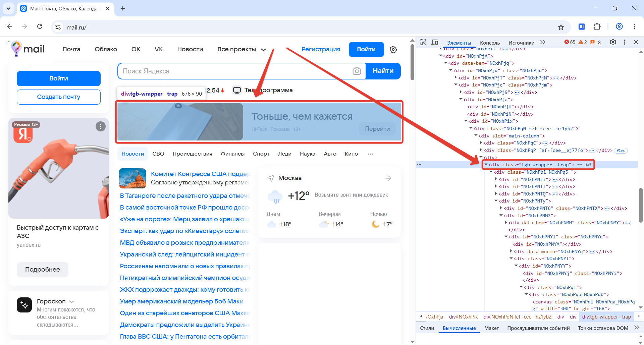644x345 pixels.
Task: Open the Стили pane tab
Action: [427, 328]
